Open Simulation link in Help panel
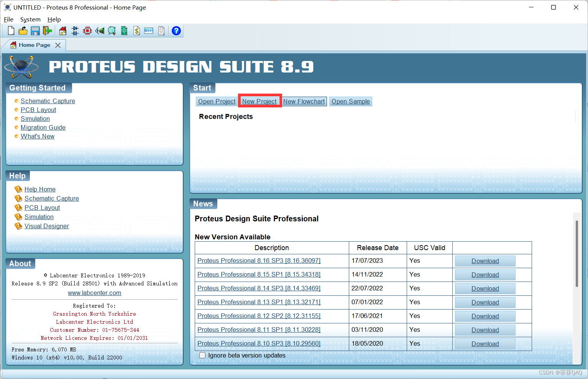The image size is (588, 379). [39, 217]
